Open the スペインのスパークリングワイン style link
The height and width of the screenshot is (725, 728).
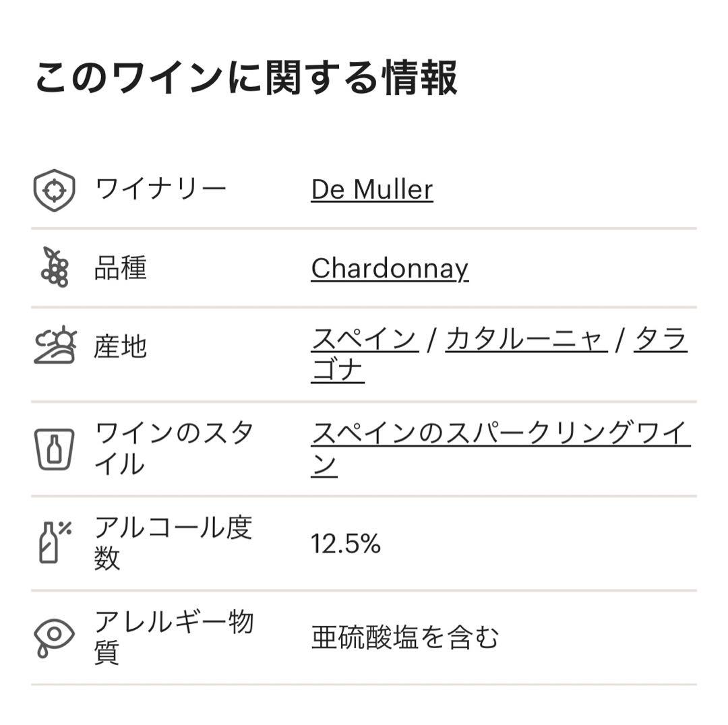tap(500, 449)
